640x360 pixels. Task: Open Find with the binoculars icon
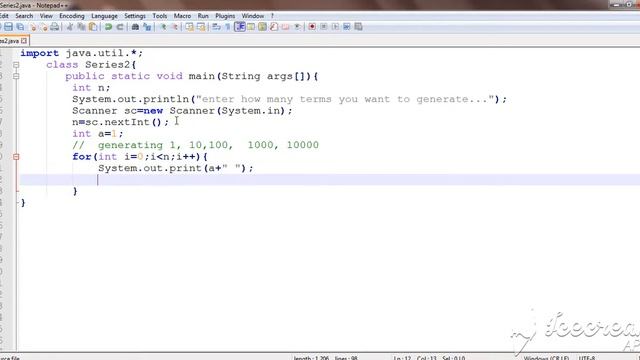[135, 27]
